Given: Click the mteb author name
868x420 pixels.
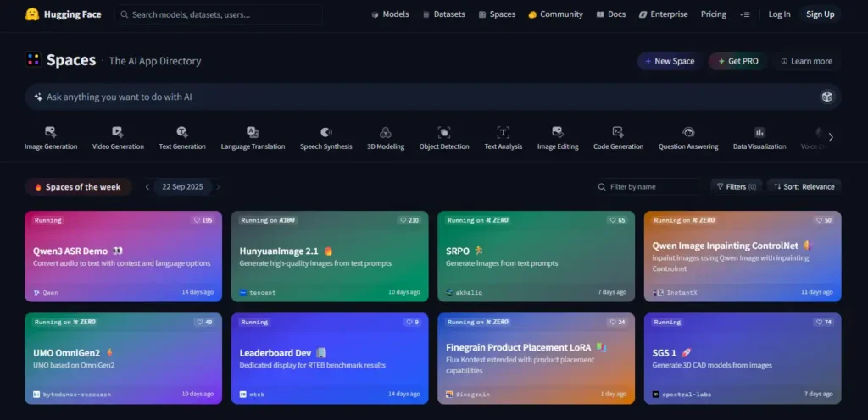Looking at the screenshot, I should point(257,395).
